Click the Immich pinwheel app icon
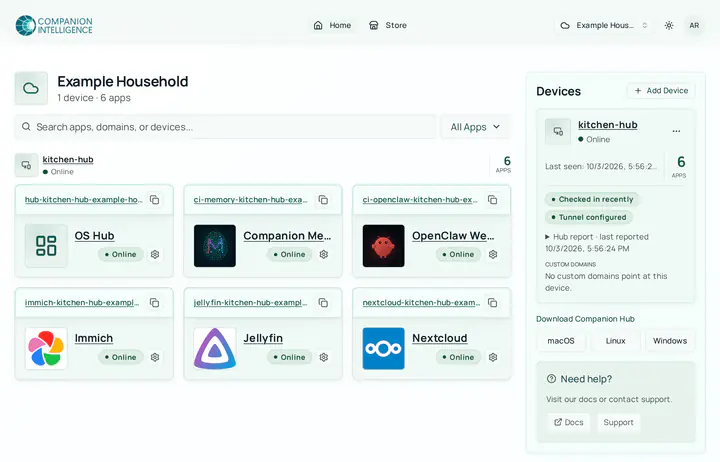This screenshot has height=462, width=720. click(46, 349)
